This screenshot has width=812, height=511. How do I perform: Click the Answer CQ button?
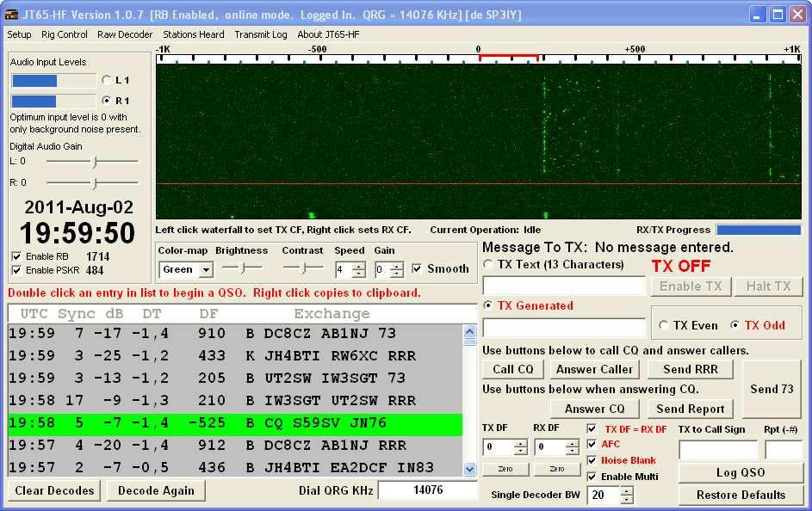pos(594,409)
